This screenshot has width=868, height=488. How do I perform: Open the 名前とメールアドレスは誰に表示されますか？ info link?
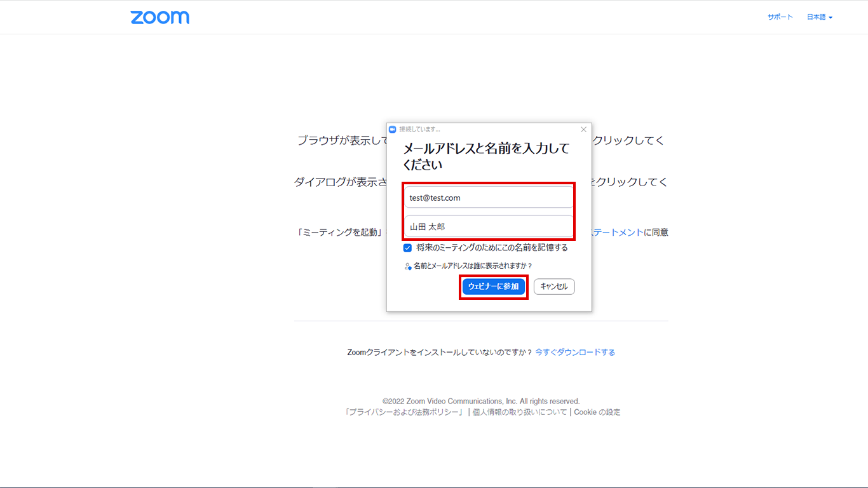[x=473, y=266]
